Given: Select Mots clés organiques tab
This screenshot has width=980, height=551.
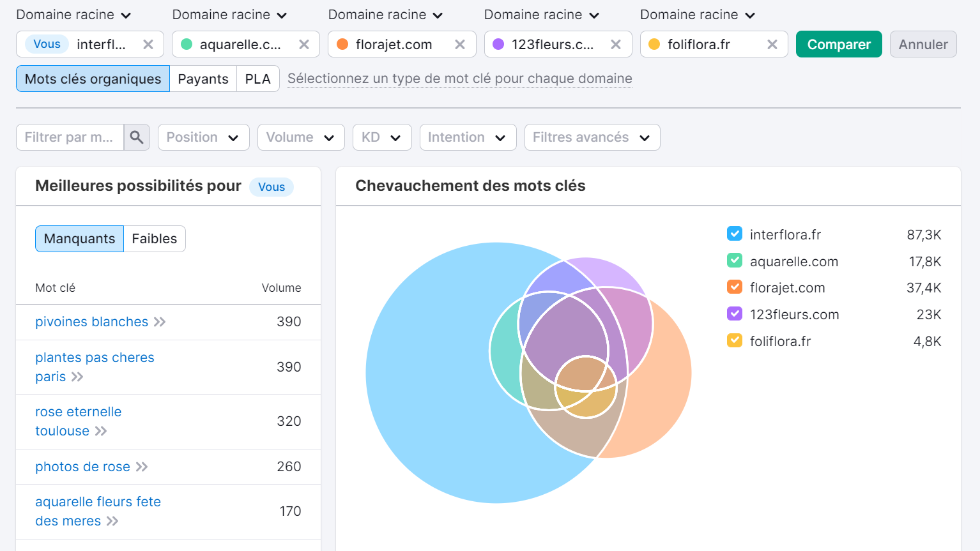Looking at the screenshot, I should tap(93, 79).
